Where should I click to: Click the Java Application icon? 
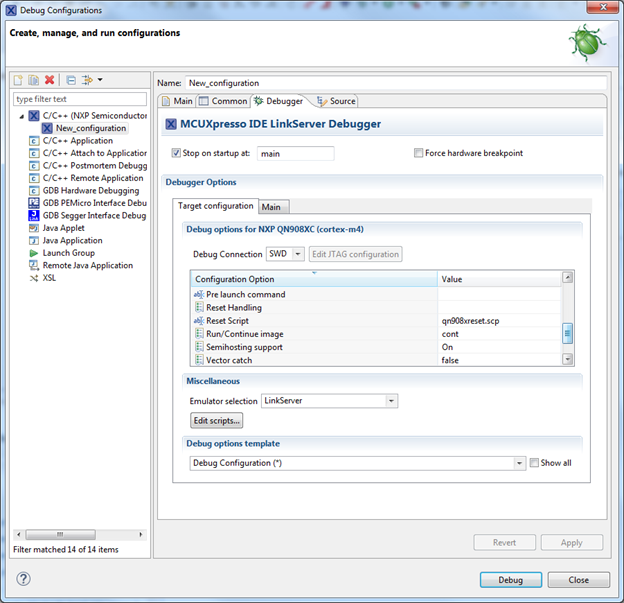pyautogui.click(x=34, y=240)
